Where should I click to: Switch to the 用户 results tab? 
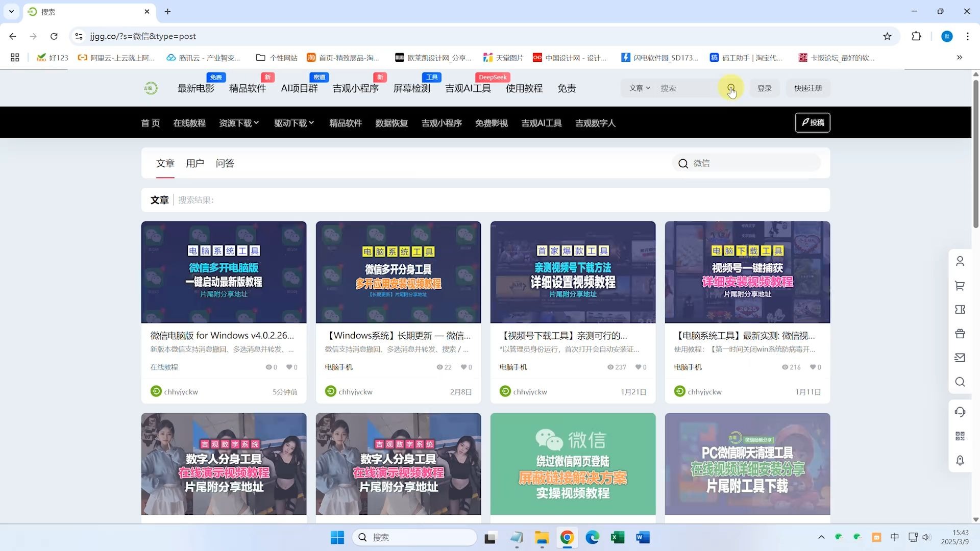pos(194,163)
